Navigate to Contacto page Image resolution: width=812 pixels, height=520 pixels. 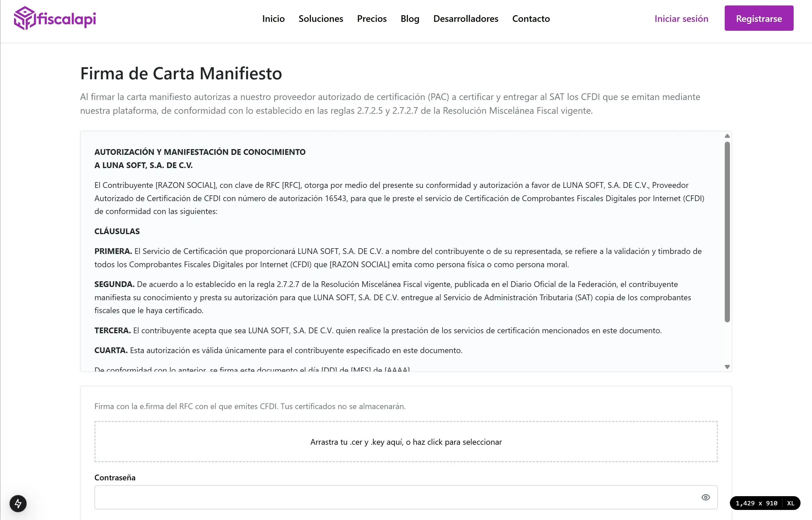(531, 19)
